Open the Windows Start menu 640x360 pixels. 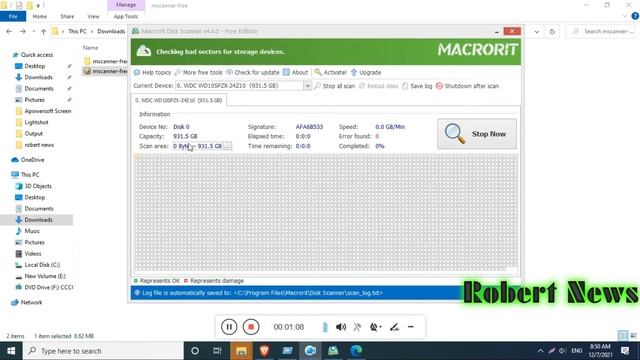point(11,351)
